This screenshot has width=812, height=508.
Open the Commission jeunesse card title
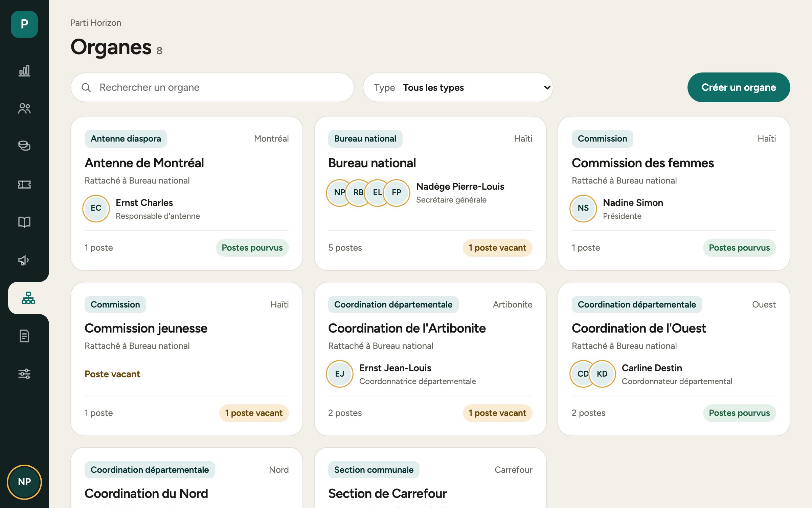click(x=146, y=328)
